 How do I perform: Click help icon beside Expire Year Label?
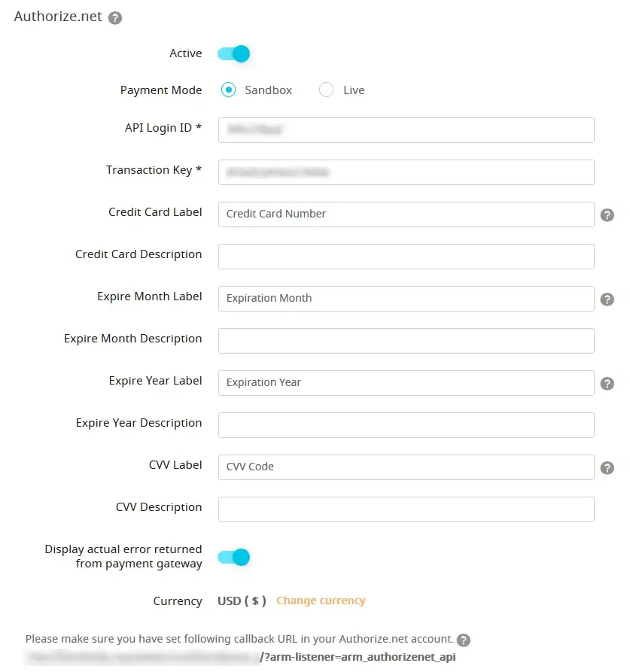(607, 384)
